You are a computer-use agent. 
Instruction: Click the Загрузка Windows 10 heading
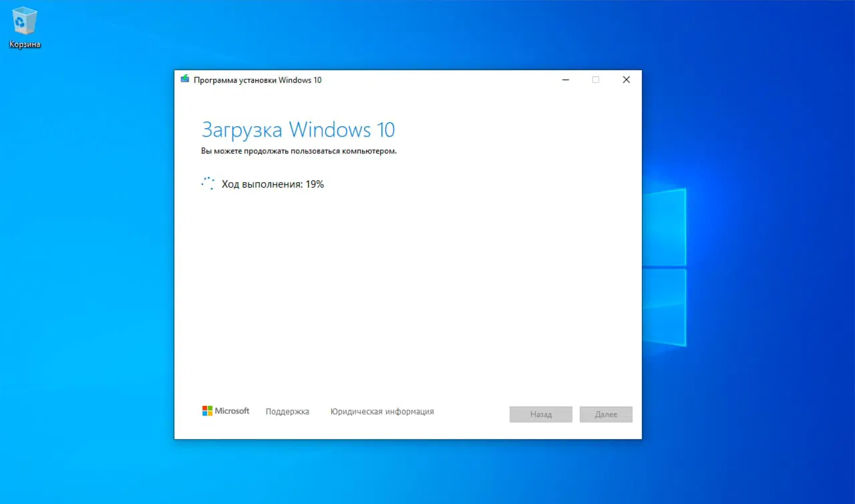298,130
